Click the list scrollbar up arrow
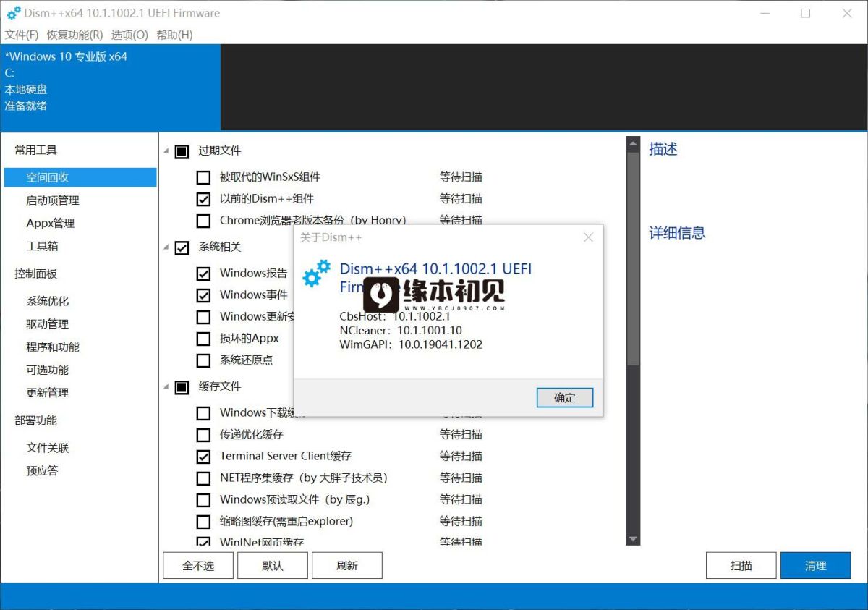 pos(633,143)
